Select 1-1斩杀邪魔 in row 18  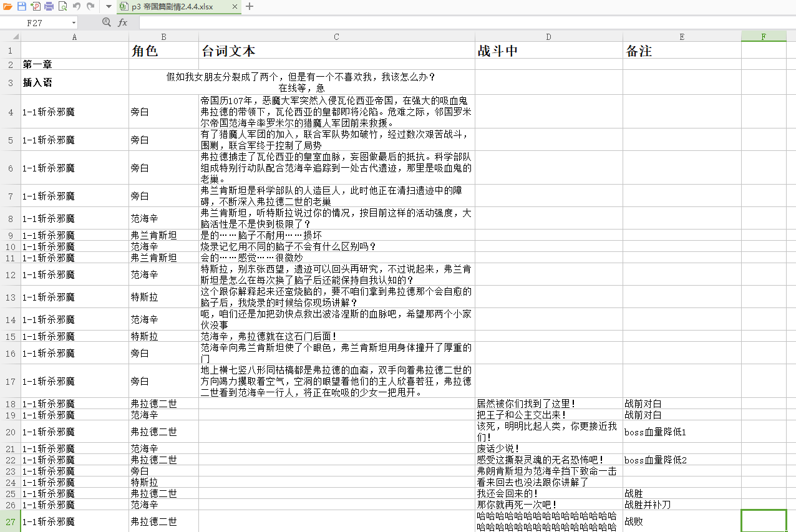[75, 404]
